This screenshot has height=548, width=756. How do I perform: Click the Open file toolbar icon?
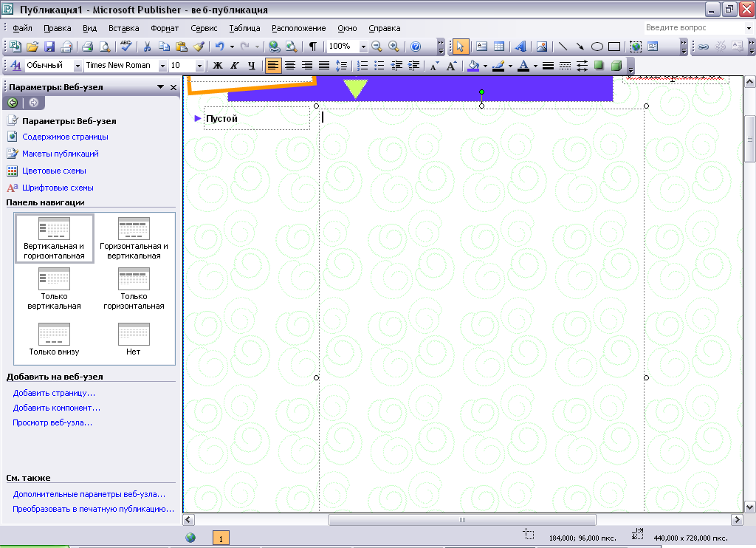(x=32, y=47)
